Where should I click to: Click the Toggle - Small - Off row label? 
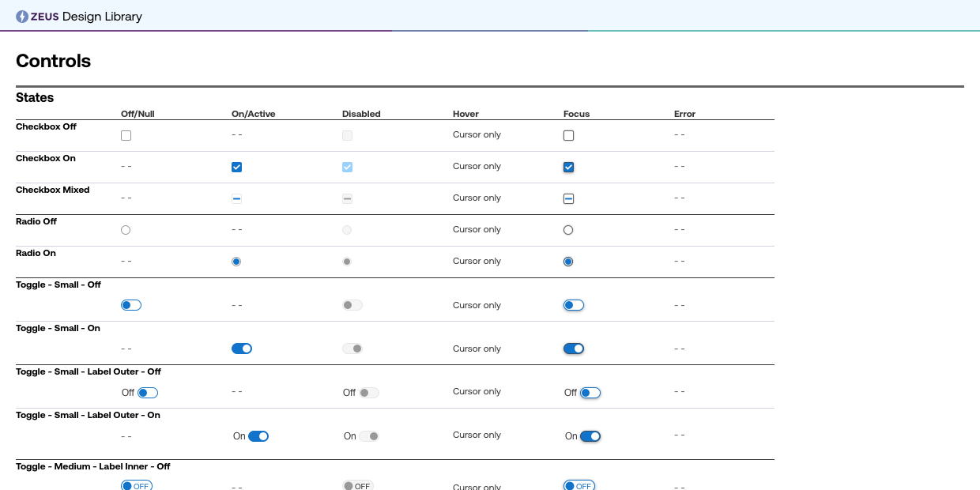58,285
